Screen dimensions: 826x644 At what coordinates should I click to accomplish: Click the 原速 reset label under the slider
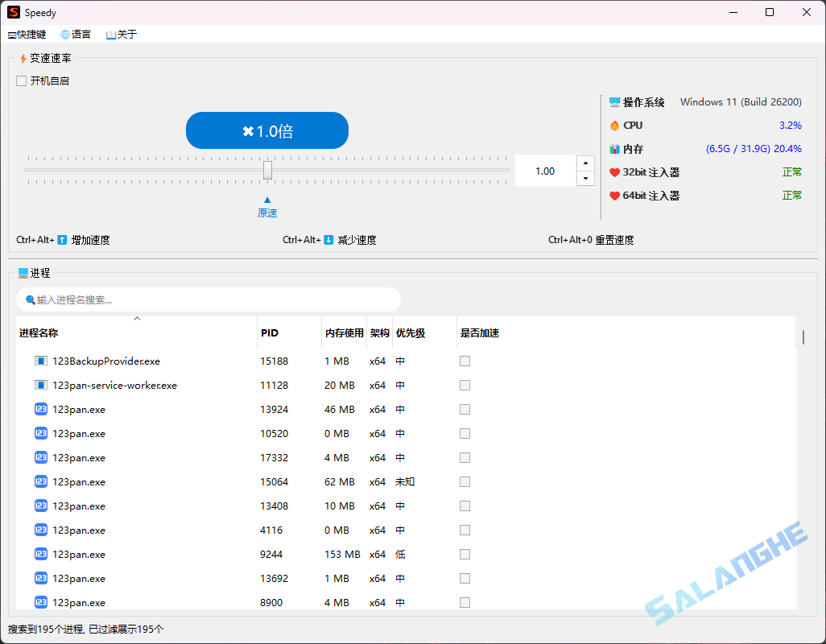266,213
